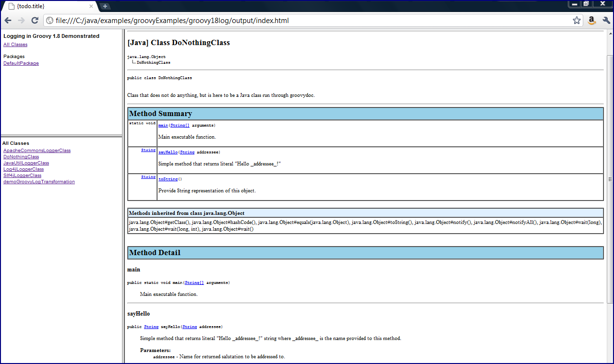Open DoNothingClass in the class list
This screenshot has height=364, width=614.
[x=21, y=157]
